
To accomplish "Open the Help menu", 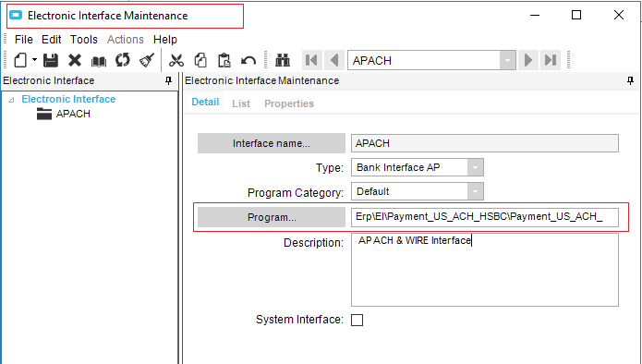I will pyautogui.click(x=165, y=40).
